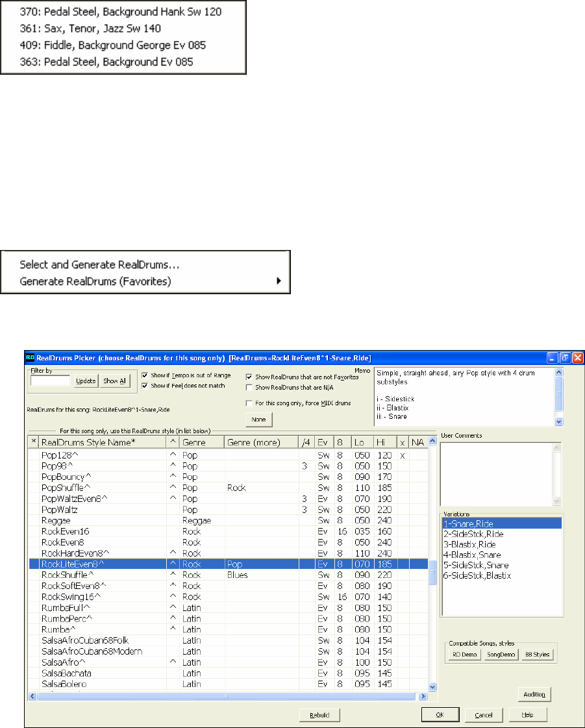Click the Show All button
The width and height of the screenshot is (585, 728).
pyautogui.click(x=114, y=381)
